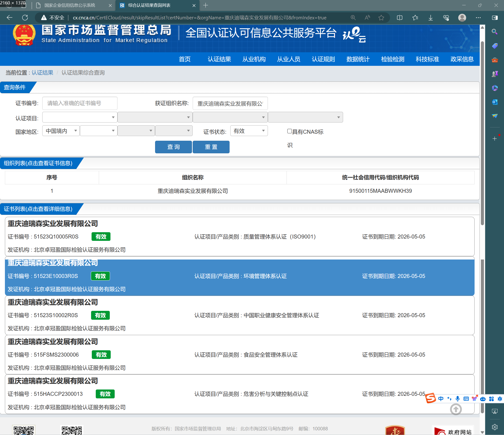Screen dimensions: 504x435
Task: Click the screenshot capture icon in sidebar
Action: coord(494,411)
